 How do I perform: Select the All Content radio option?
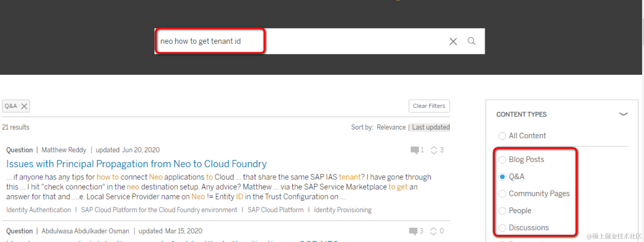pyautogui.click(x=502, y=136)
